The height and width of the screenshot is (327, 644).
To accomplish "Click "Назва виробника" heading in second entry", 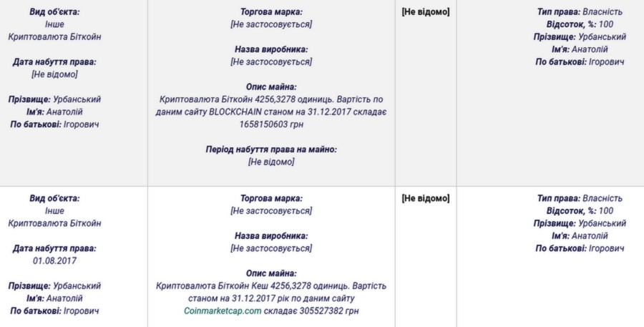I will click(x=271, y=235).
